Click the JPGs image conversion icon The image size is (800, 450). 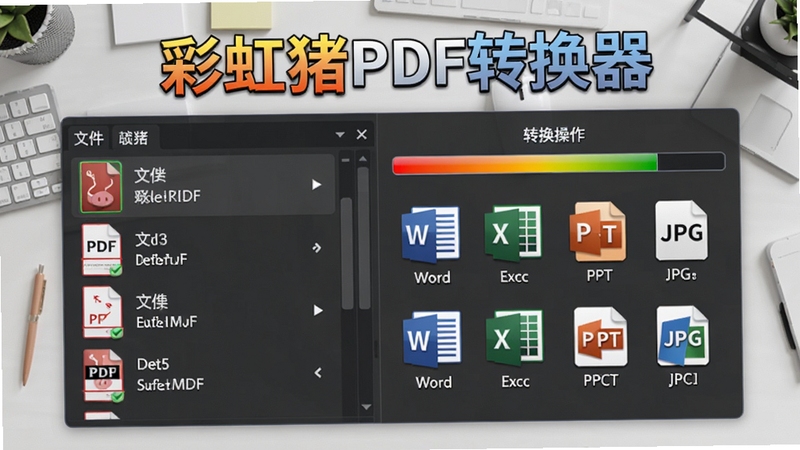click(681, 230)
